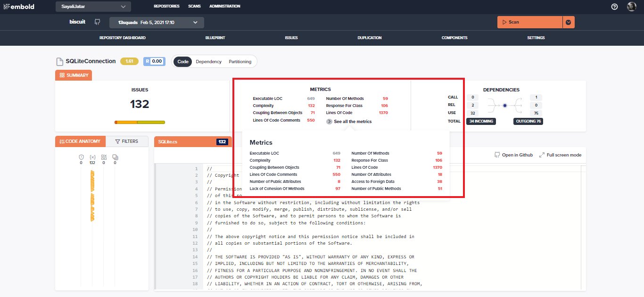Click the file icon next to SQLiteConnection
644x297 pixels.
[59, 61]
